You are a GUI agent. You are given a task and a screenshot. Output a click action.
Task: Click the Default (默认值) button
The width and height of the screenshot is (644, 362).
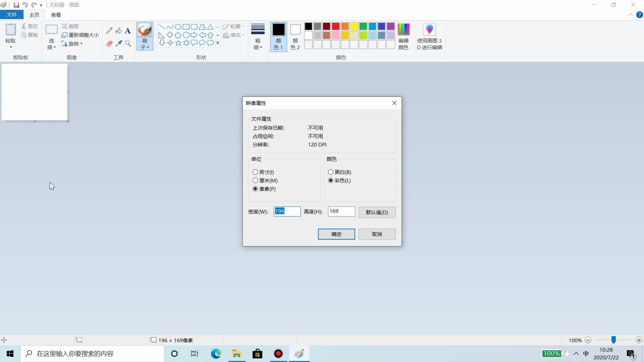click(x=377, y=212)
